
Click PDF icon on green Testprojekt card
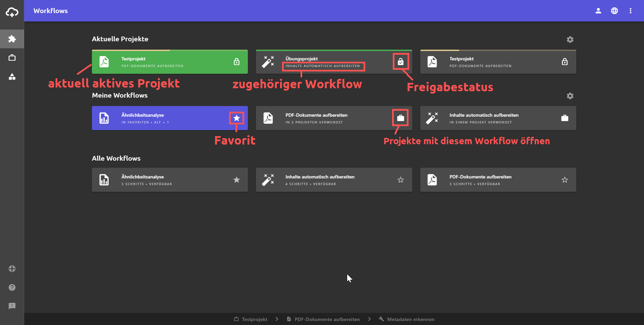[x=104, y=62]
